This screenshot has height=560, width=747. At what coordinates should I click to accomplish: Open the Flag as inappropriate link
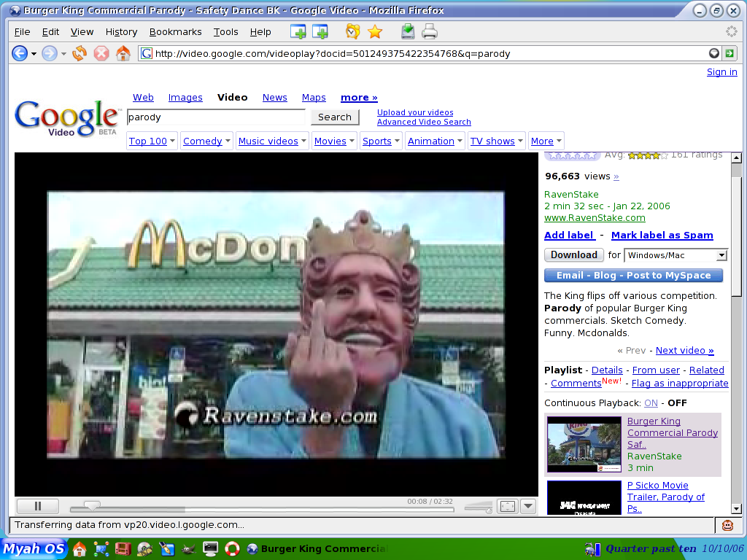(680, 384)
